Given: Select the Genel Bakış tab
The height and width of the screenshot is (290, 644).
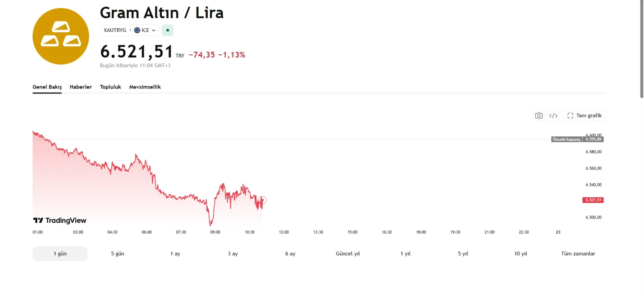Looking at the screenshot, I should click(47, 87).
